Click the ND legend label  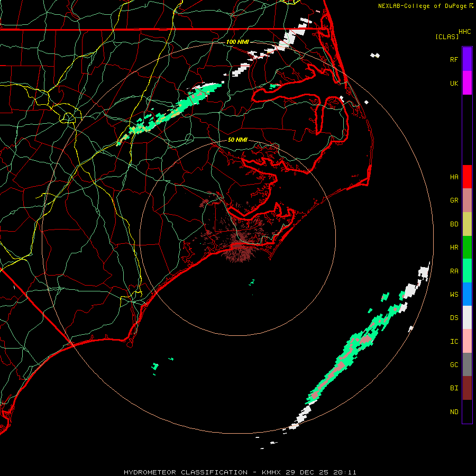(454, 412)
